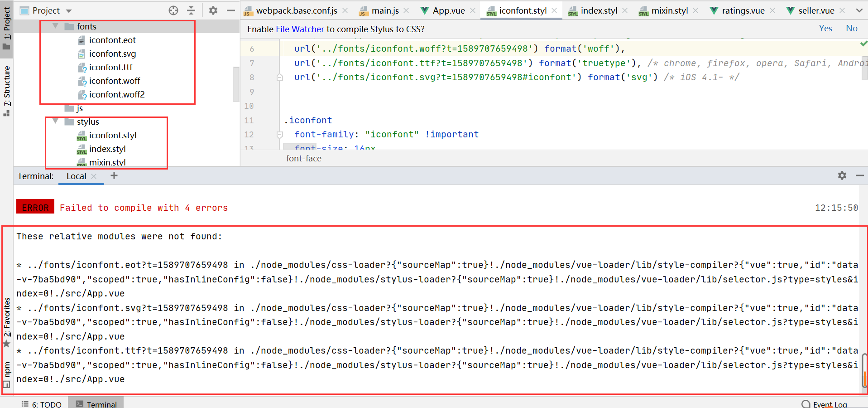Click the Project tree vertical scrollbar
The width and height of the screenshot is (868, 408).
(236, 84)
